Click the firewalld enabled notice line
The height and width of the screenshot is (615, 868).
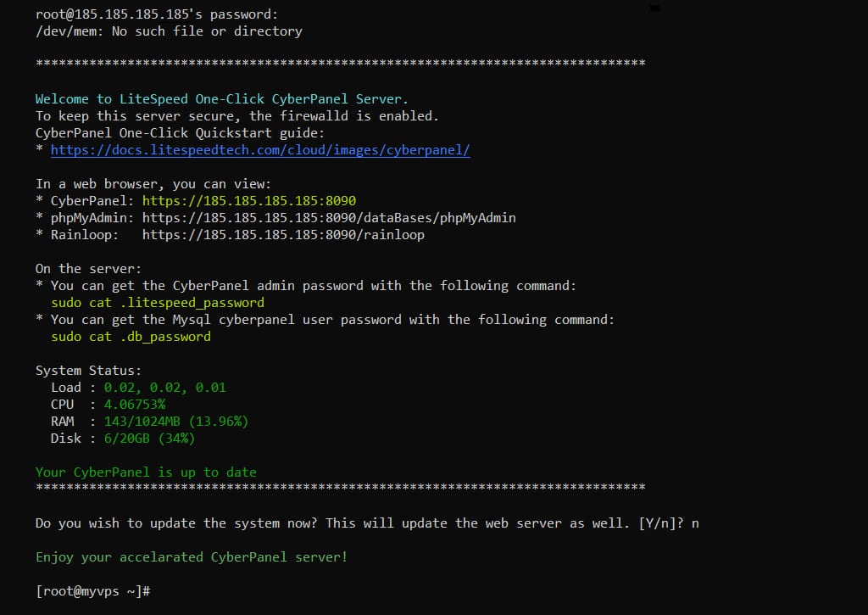coord(237,116)
